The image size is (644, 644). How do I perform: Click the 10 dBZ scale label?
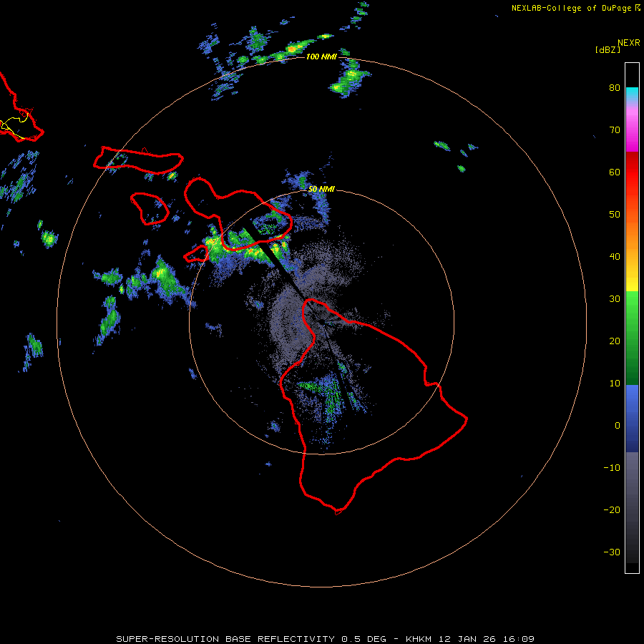(x=615, y=384)
